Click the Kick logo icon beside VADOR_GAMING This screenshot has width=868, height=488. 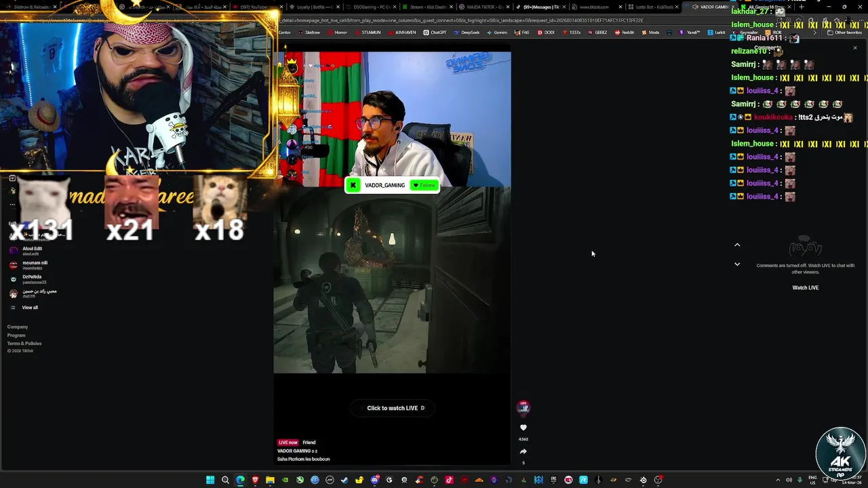(x=353, y=185)
